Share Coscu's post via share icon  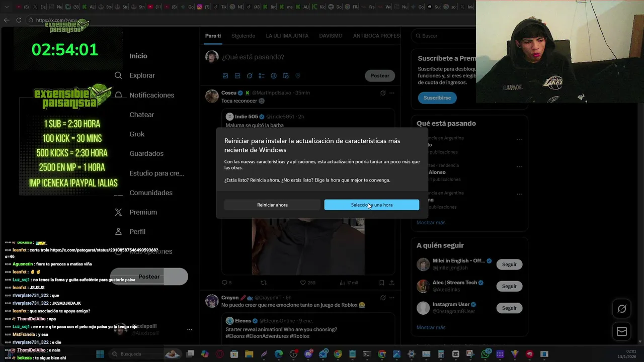pyautogui.click(x=392, y=283)
